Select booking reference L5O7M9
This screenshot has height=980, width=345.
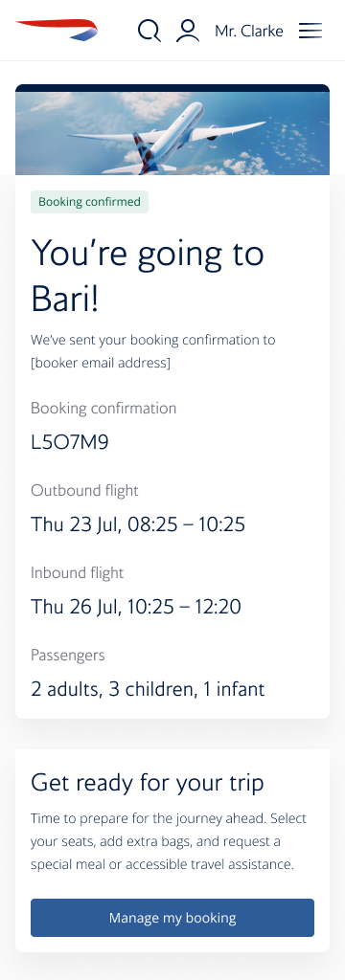[70, 442]
